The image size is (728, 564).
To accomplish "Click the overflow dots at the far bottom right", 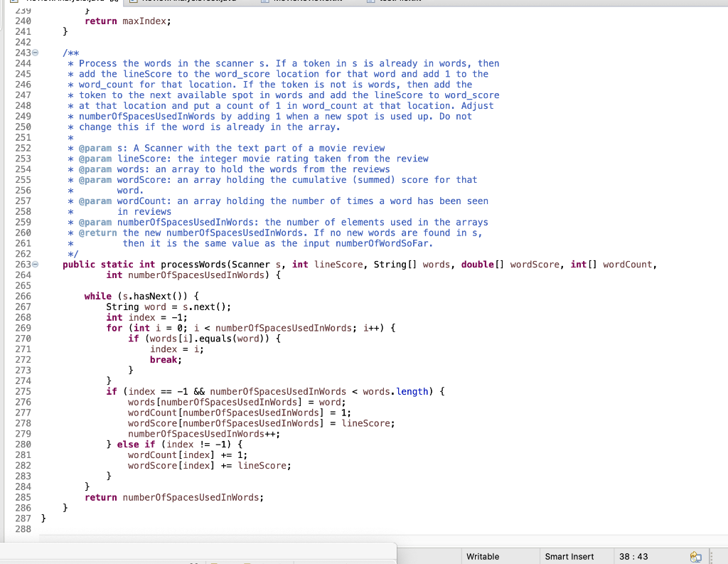I will point(712,557).
